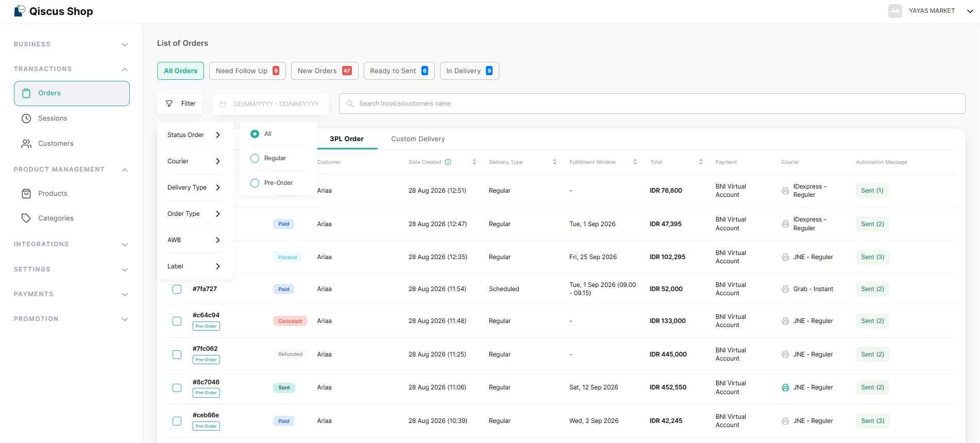Click the Sessions clock icon

26,118
